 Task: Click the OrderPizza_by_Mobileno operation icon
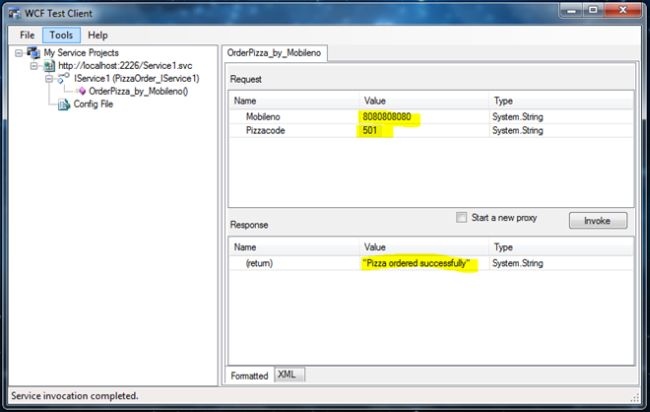[82, 91]
